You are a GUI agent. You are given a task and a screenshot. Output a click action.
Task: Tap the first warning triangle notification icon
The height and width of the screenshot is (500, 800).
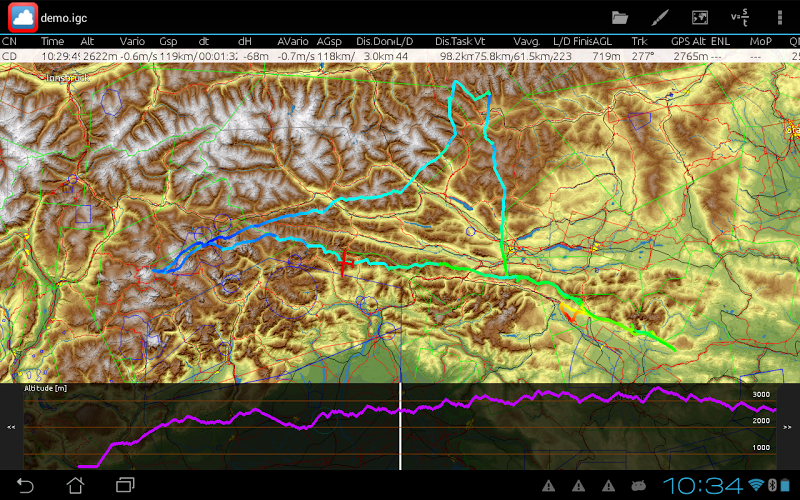tap(548, 485)
